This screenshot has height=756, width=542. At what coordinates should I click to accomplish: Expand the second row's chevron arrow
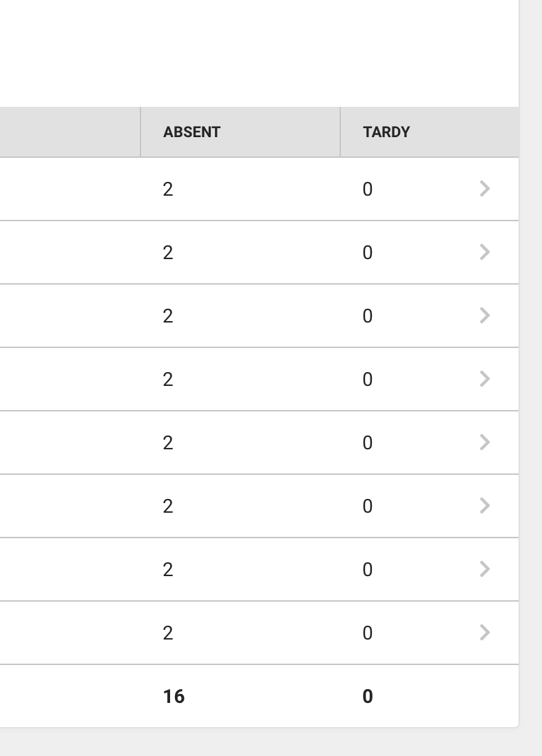[485, 252]
